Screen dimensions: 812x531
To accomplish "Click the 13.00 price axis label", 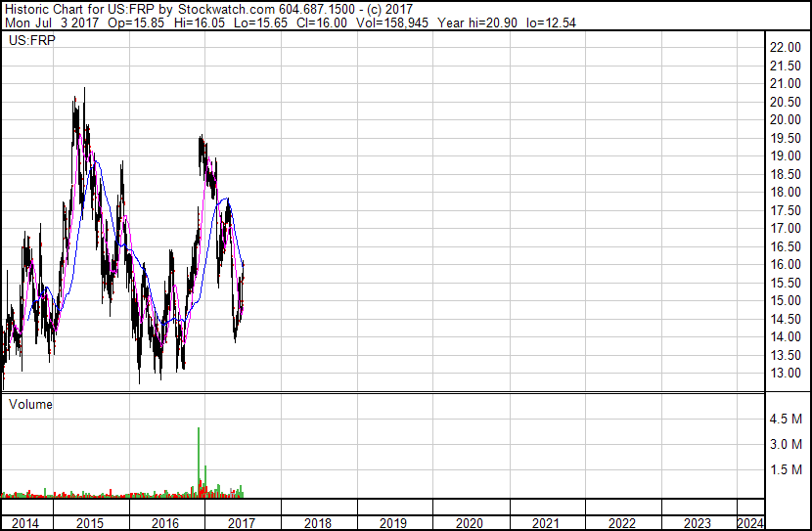I will (785, 374).
